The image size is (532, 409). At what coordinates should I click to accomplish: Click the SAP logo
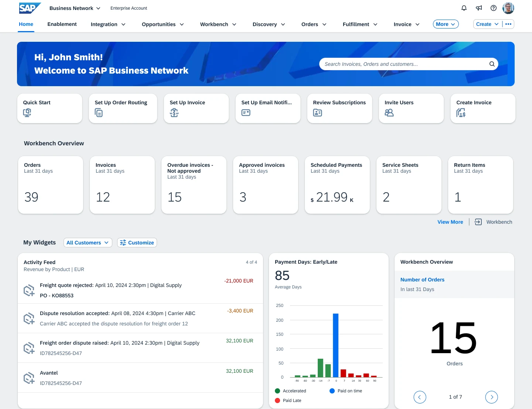click(x=30, y=8)
